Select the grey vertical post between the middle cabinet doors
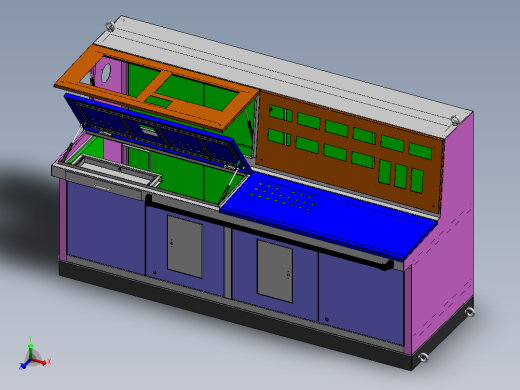 point(228,263)
